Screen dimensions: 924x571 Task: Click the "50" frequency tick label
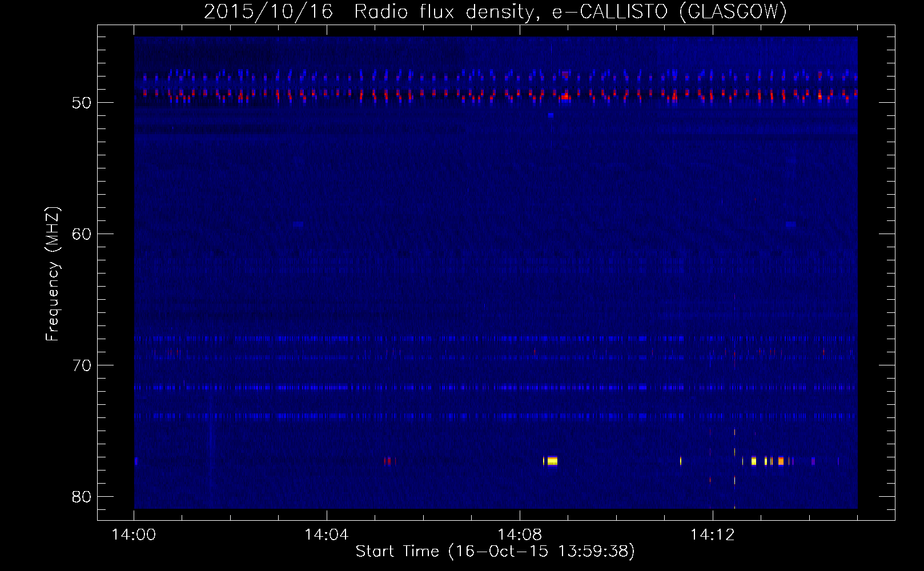pos(82,103)
